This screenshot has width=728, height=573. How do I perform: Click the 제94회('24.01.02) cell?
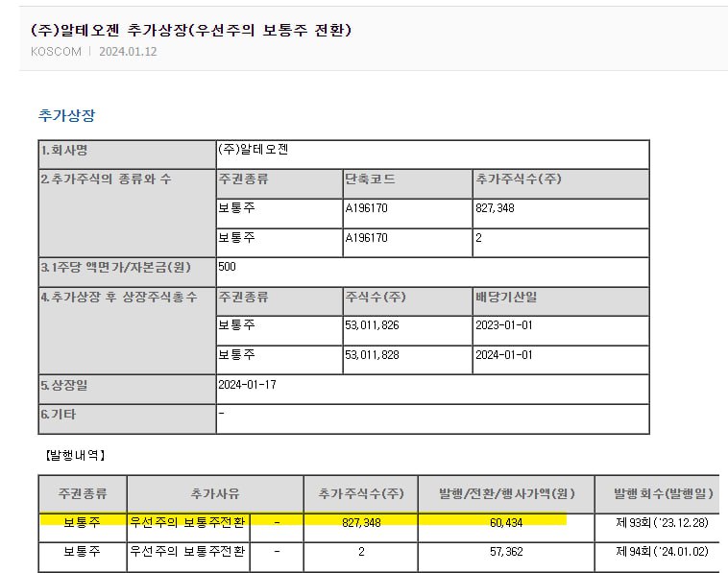[x=662, y=552]
